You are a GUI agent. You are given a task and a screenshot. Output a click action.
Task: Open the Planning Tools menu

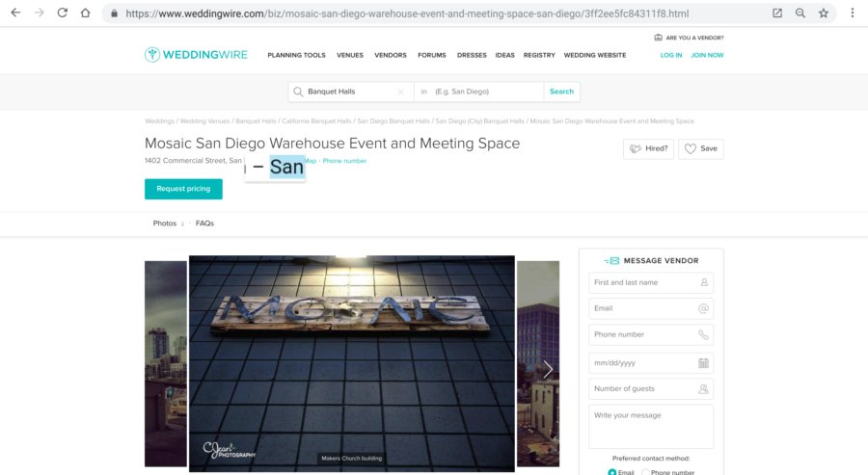coord(296,55)
